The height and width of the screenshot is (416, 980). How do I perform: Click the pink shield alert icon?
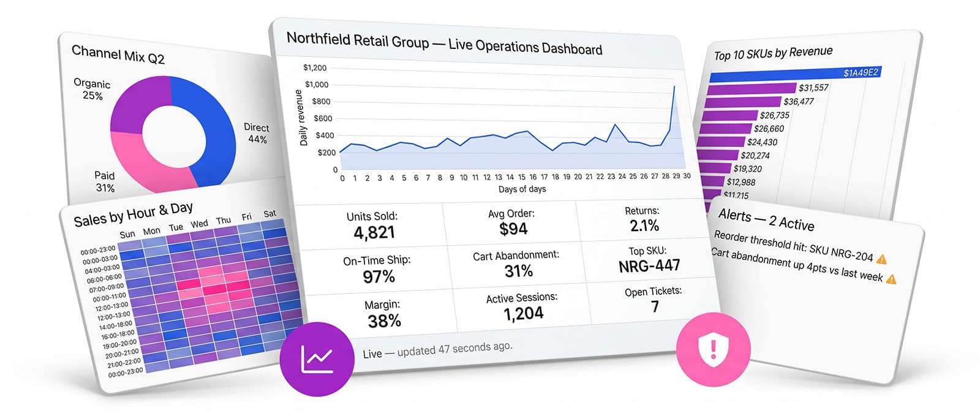(x=713, y=349)
